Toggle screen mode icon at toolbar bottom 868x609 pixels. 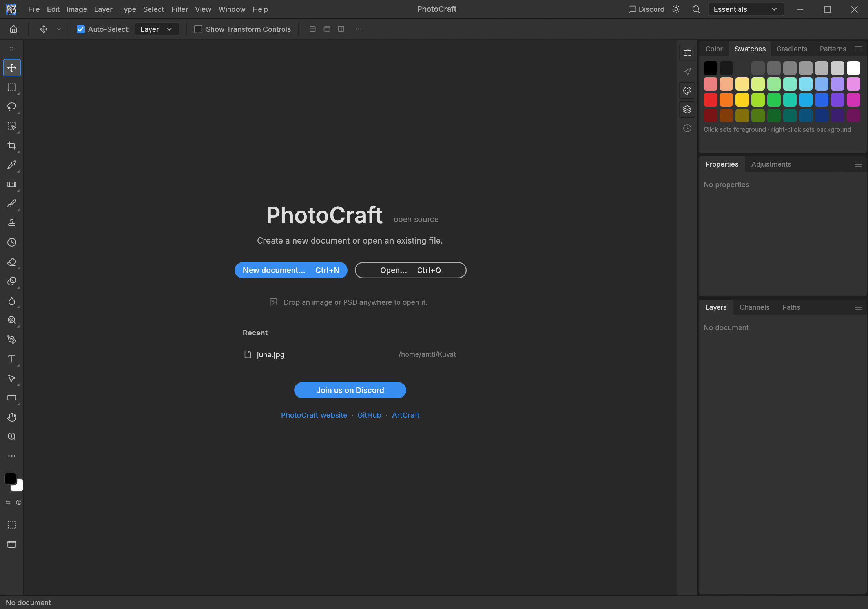pos(12,544)
